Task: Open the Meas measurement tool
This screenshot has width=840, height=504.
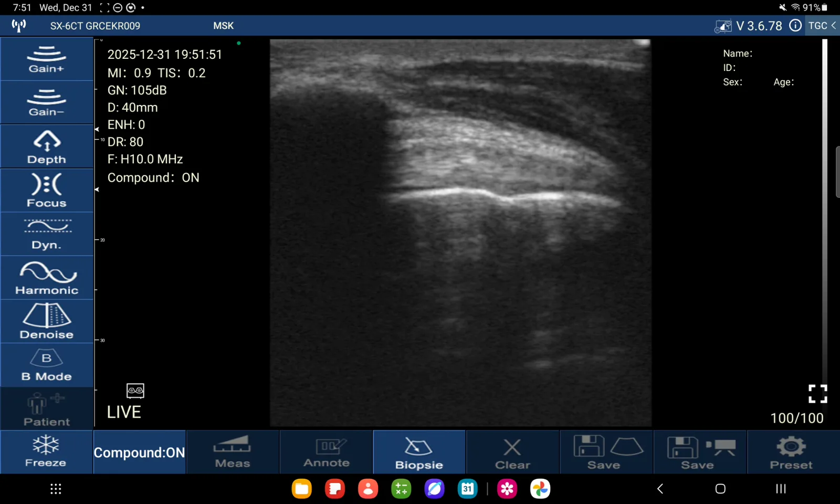Action: [233, 452]
